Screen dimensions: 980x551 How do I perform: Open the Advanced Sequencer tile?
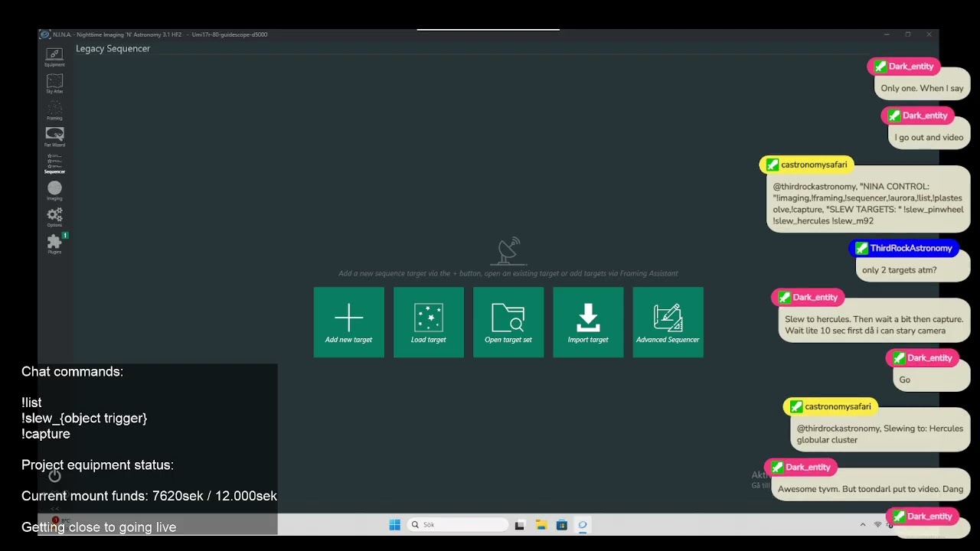point(668,322)
